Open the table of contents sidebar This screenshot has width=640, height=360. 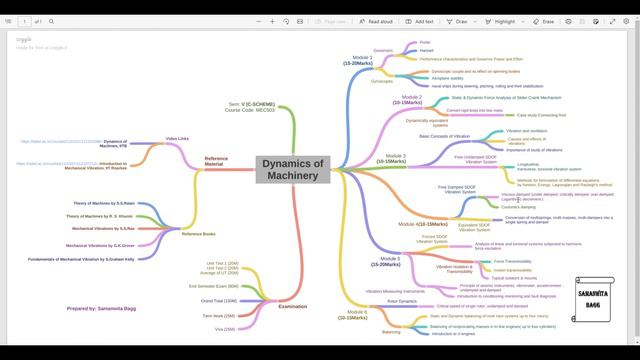pos(8,21)
